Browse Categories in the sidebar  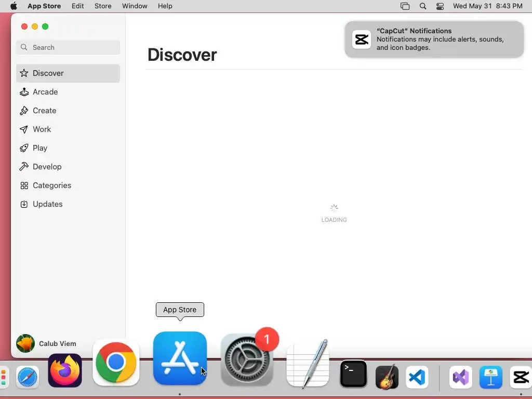68,185
